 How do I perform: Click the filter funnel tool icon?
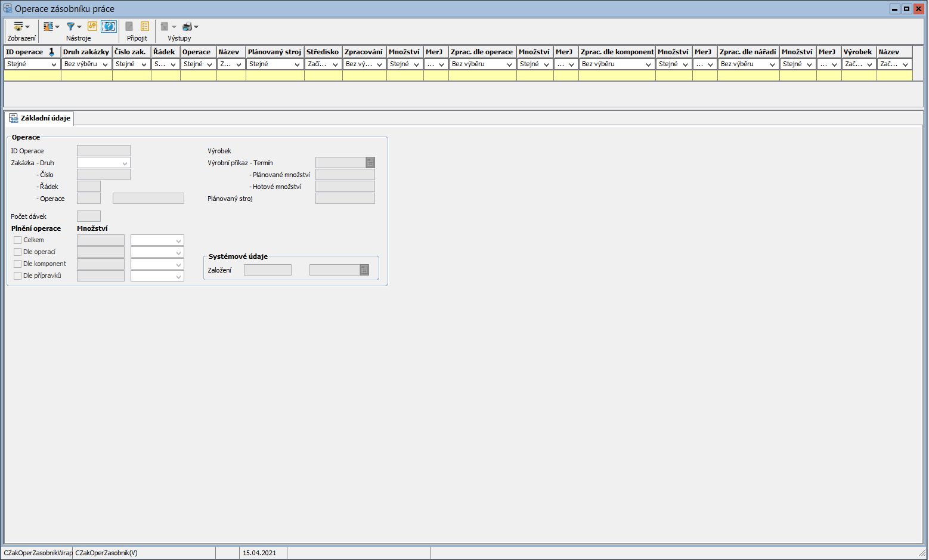(x=71, y=27)
